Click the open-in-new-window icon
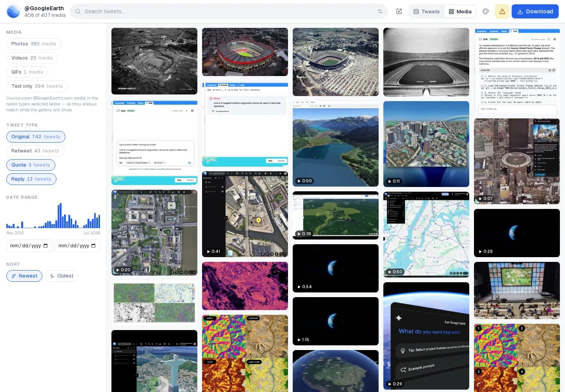Screen dimensions: 565x392 pyautogui.click(x=399, y=11)
